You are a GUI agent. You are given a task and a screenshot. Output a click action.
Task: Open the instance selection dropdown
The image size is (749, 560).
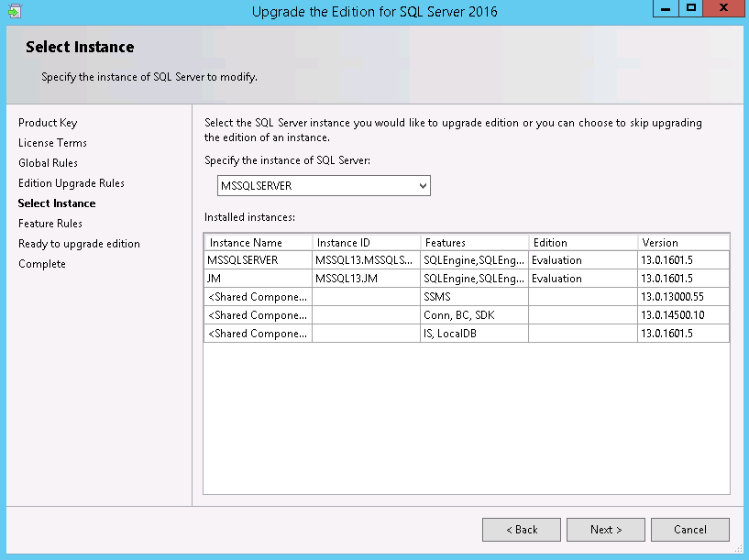coord(323,185)
